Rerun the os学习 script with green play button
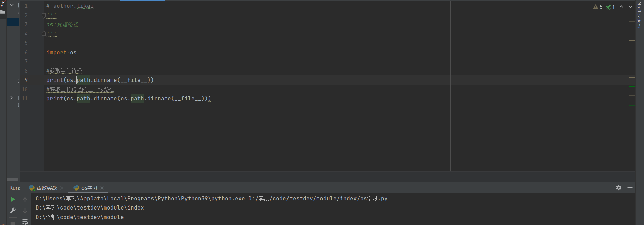 pos(13,199)
